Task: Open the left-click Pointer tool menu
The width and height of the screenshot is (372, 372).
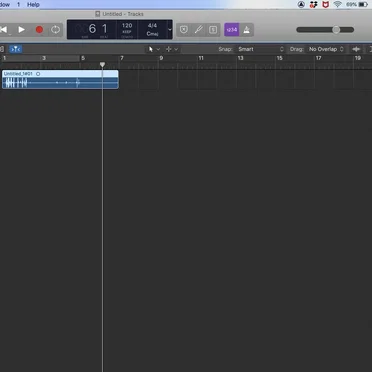Action: [x=154, y=49]
